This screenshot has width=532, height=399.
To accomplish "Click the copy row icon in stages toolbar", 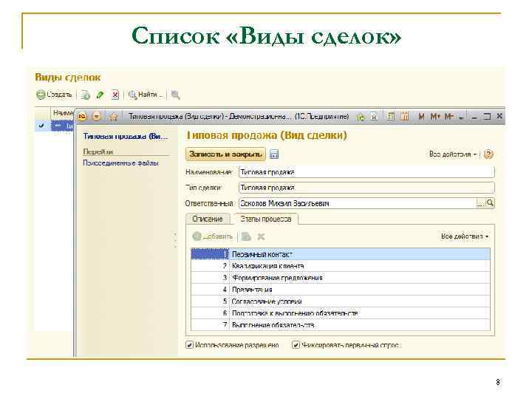I will [x=246, y=236].
